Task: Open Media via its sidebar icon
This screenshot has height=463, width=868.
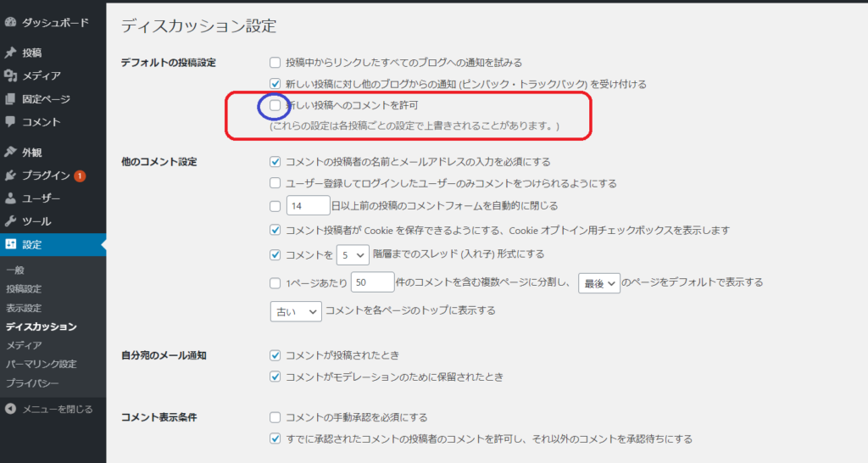Action: tap(11, 76)
